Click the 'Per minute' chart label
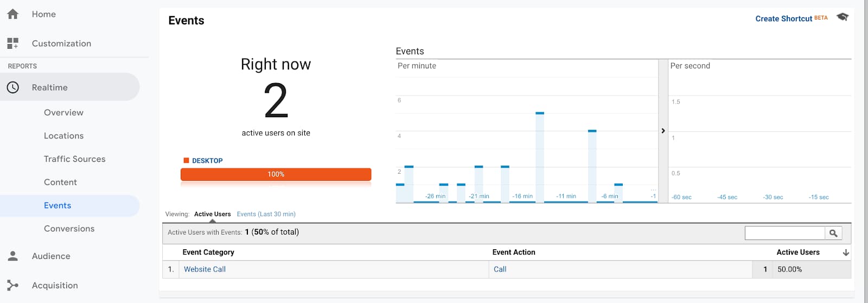This screenshot has height=303, width=868. (x=417, y=66)
